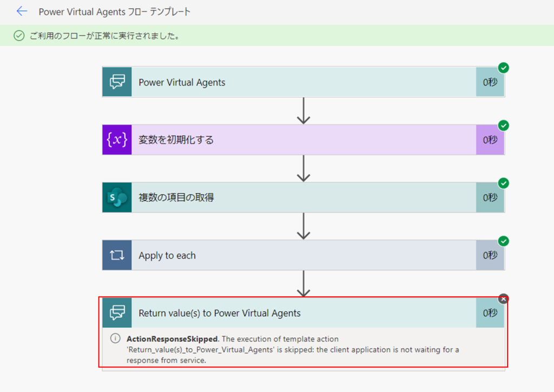Click success checkmark on 複数の項目の取得 step
Image resolution: width=554 pixels, height=392 pixels.
pos(504,183)
